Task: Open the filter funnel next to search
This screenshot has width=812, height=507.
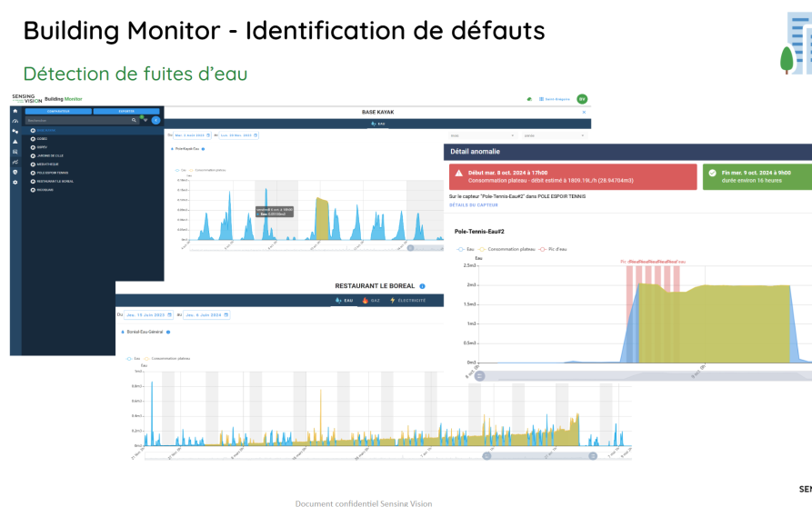Action: (145, 120)
